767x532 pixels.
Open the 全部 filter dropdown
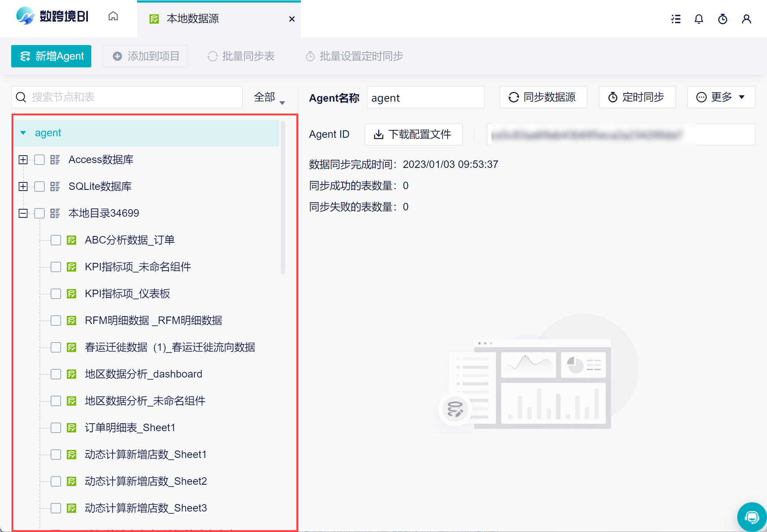coord(269,98)
